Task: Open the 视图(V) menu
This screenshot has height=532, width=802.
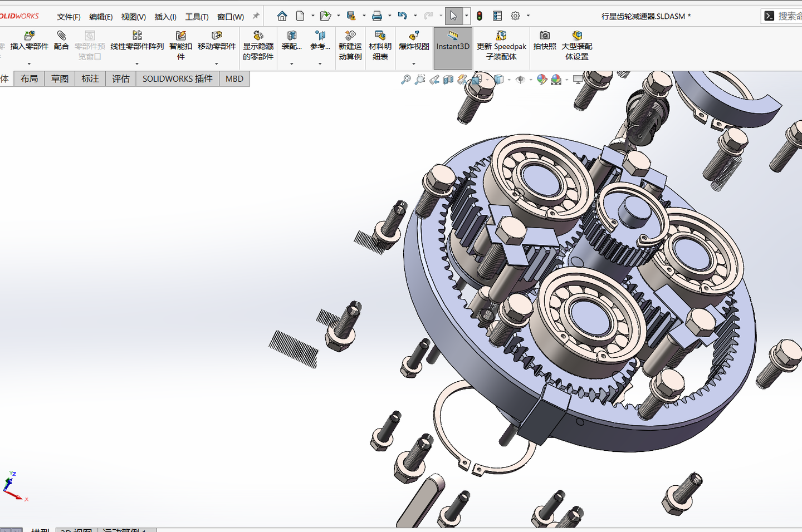Action: [134, 17]
